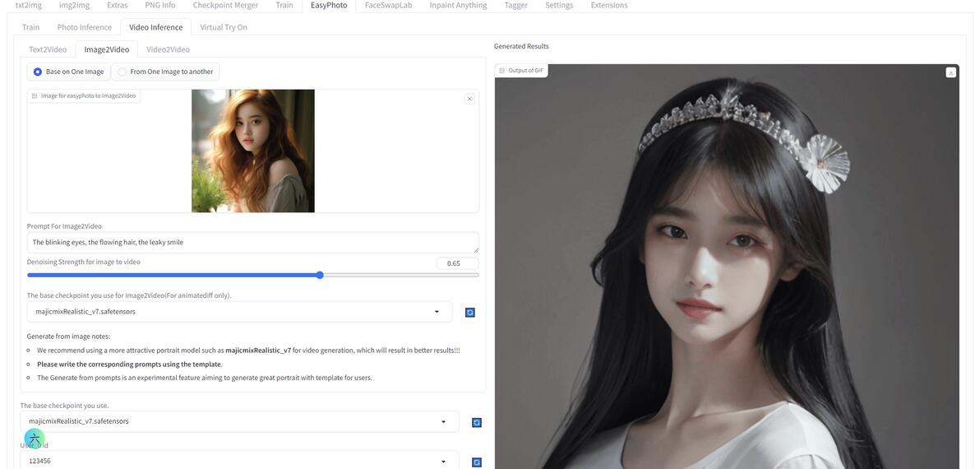Open the Inpaint Anything tab
Viewport: 980px width, 469px height.
pyautogui.click(x=458, y=5)
